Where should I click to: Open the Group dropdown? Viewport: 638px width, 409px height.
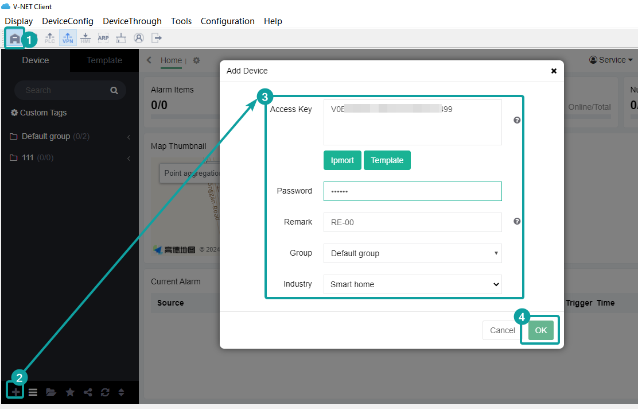412,253
